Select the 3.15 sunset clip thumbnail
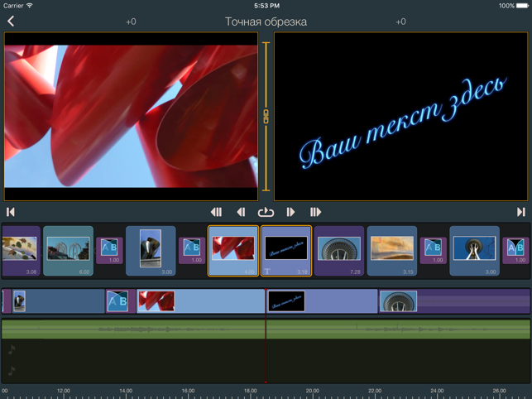The width and height of the screenshot is (532, 399). click(x=392, y=250)
